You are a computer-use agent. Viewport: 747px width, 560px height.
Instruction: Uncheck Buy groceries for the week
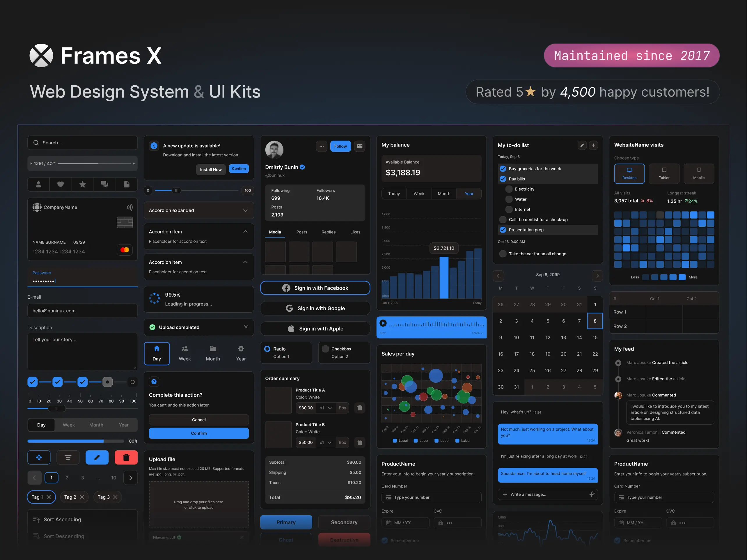tap(503, 169)
